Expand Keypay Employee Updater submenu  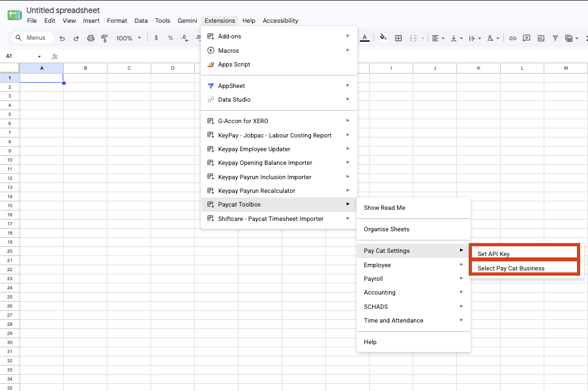[x=279, y=149]
